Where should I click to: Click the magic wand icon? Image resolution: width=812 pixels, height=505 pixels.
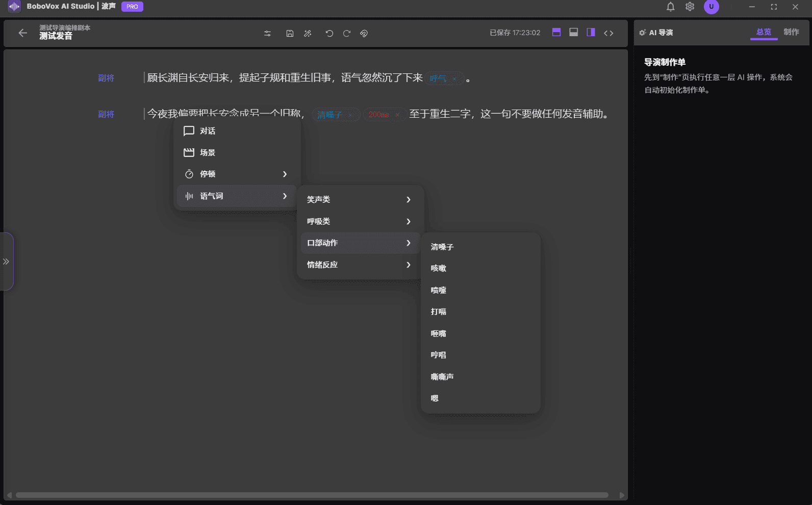pyautogui.click(x=308, y=34)
